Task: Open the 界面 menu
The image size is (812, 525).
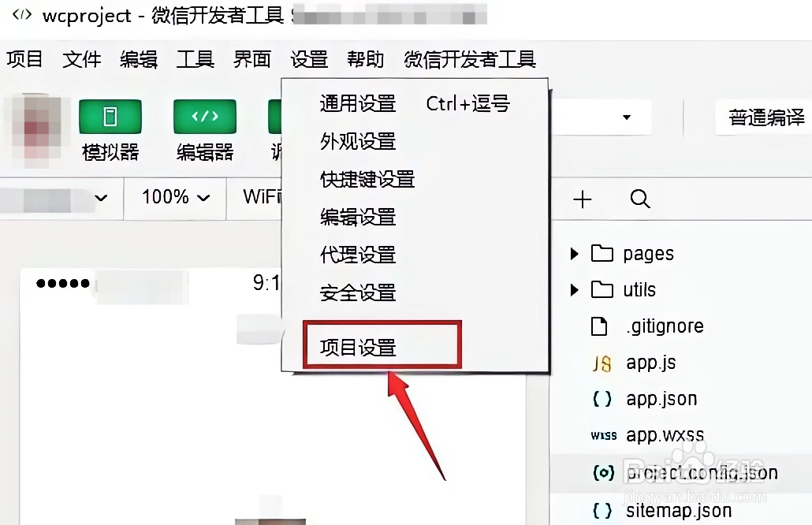Action: click(x=252, y=59)
